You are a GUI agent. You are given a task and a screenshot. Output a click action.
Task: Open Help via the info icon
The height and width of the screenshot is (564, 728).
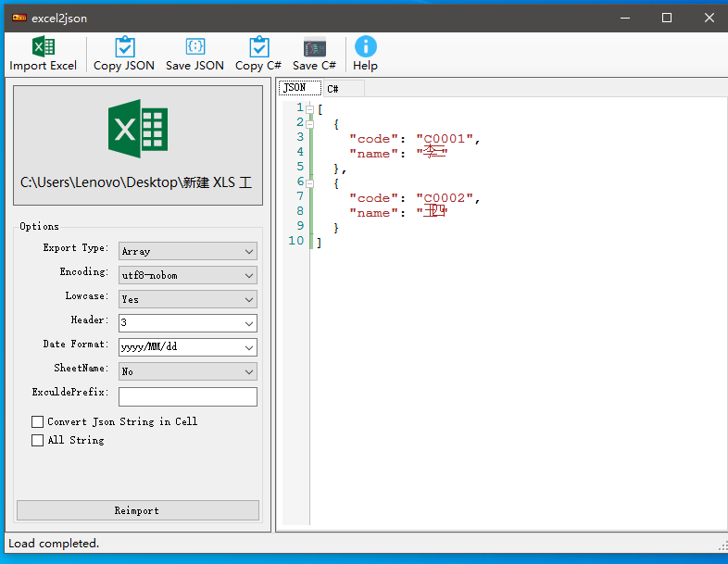click(x=365, y=47)
